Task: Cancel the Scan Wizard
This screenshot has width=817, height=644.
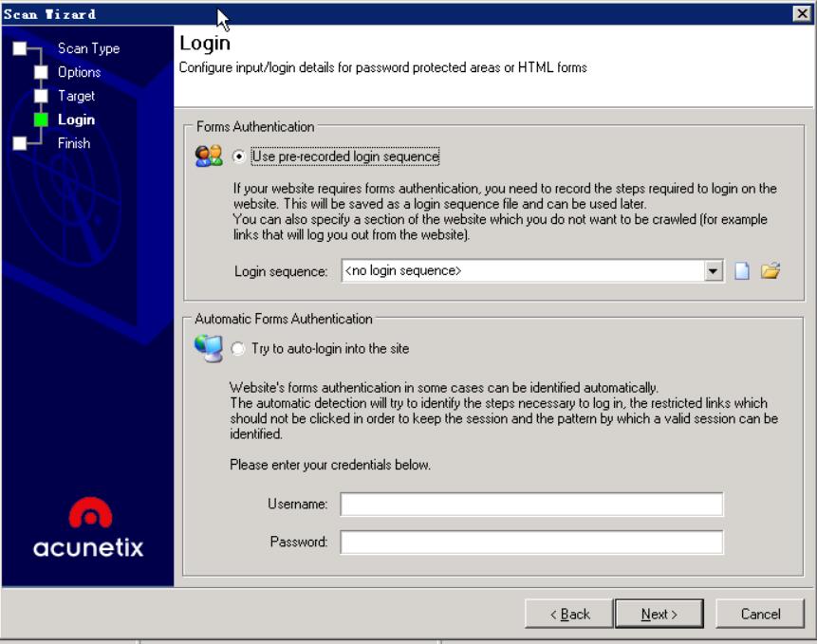Action: pos(760,615)
